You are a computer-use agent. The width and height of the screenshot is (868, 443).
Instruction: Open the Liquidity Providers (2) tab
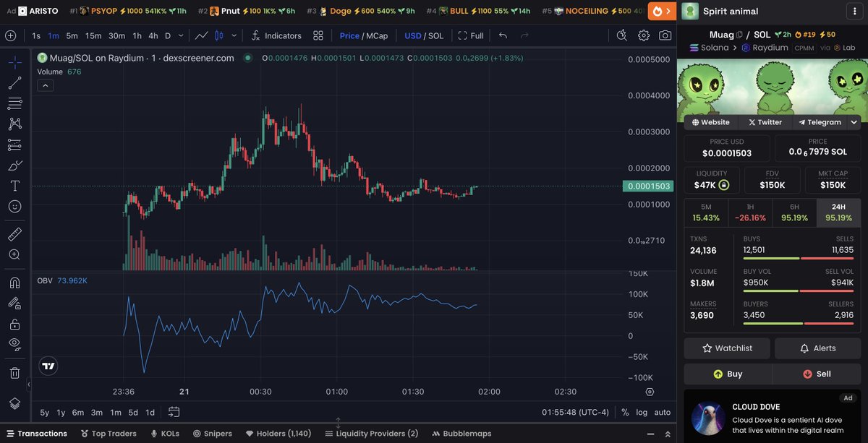[372, 434]
